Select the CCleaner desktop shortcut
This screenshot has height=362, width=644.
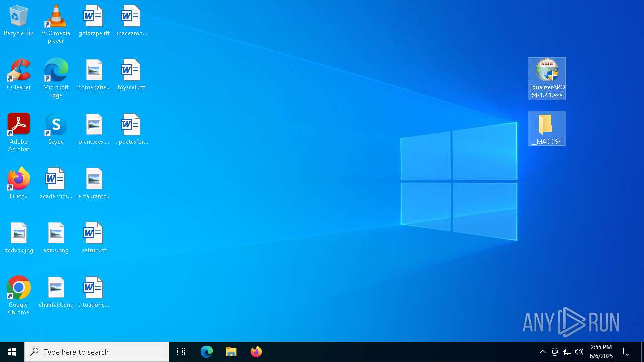pyautogui.click(x=19, y=75)
